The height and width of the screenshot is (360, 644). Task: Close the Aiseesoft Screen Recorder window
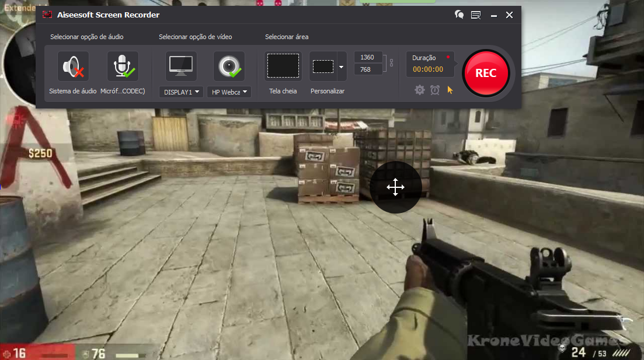pos(509,15)
